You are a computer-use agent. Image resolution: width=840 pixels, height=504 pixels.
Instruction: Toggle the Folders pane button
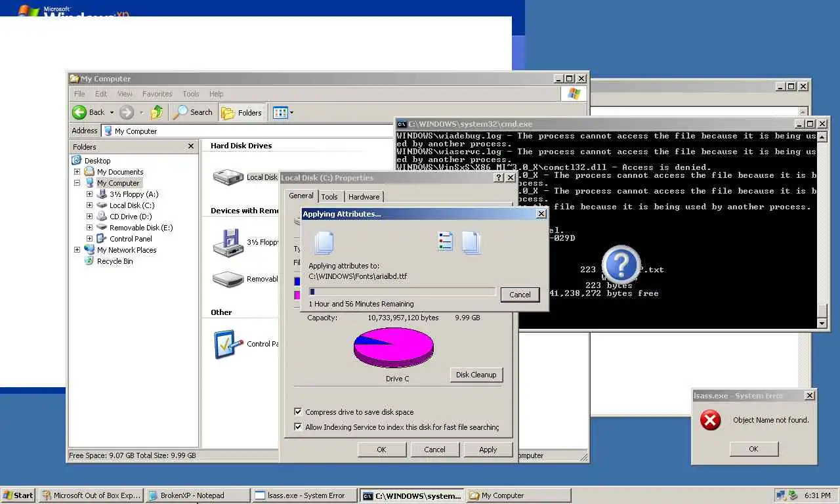point(242,112)
